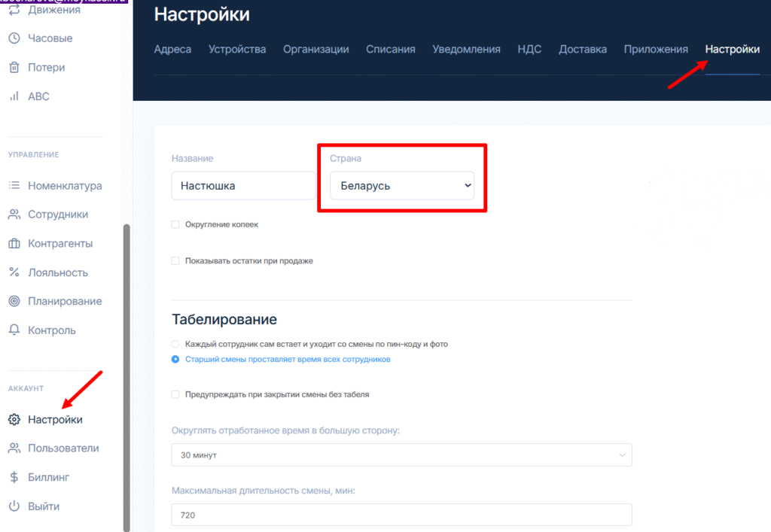Open Номенклатура in the sidebar
This screenshot has height=532, width=771.
(65, 186)
